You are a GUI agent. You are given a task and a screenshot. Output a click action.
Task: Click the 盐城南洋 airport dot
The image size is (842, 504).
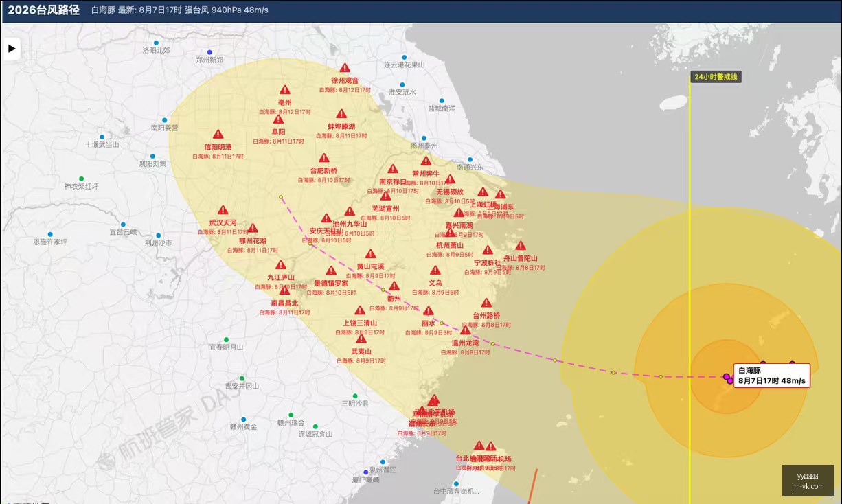tap(442, 100)
